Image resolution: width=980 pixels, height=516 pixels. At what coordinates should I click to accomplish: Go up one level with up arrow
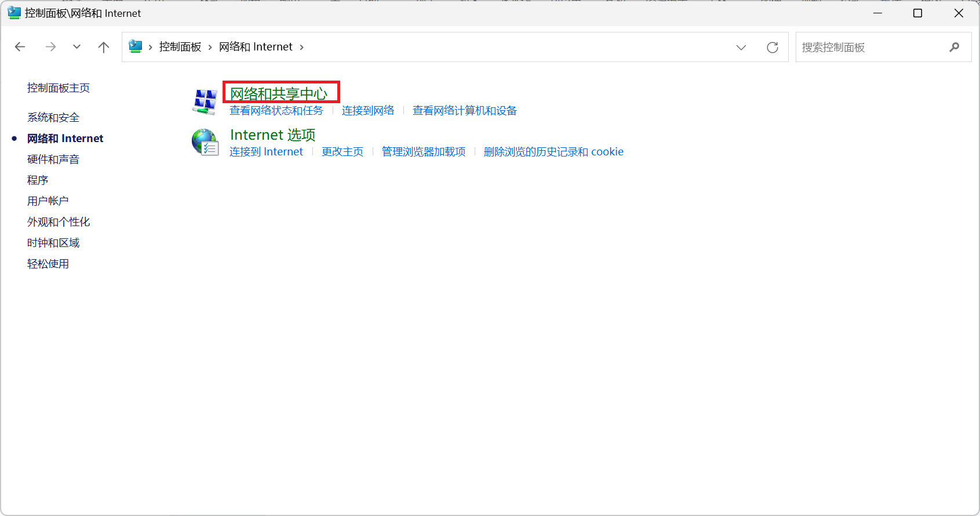[x=104, y=47]
